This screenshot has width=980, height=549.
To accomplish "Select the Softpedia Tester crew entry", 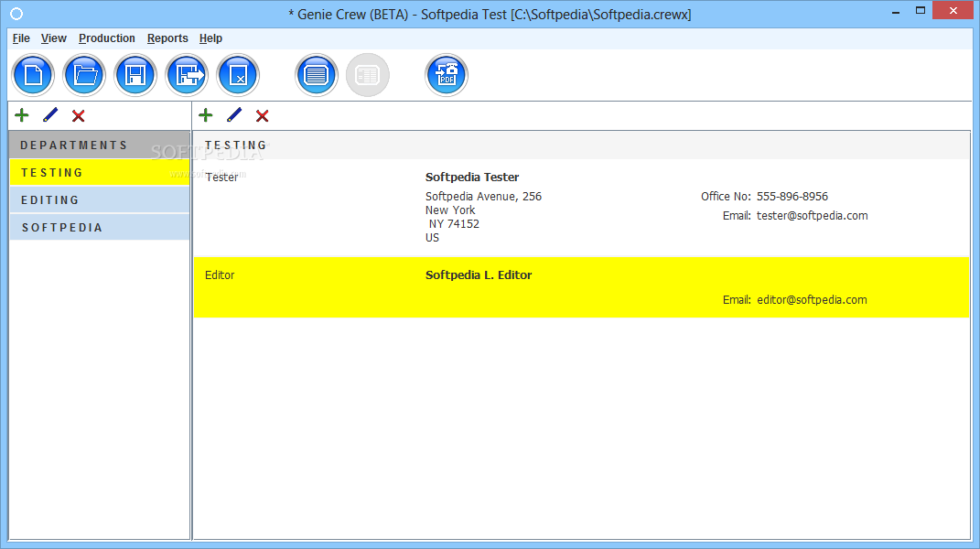I will click(x=581, y=208).
